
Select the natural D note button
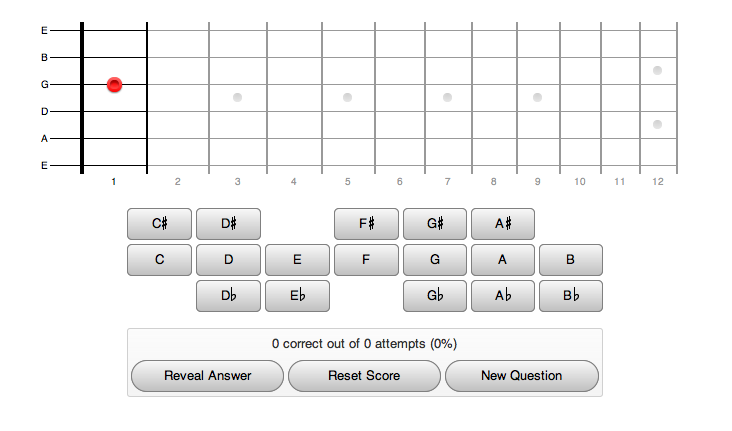228,260
